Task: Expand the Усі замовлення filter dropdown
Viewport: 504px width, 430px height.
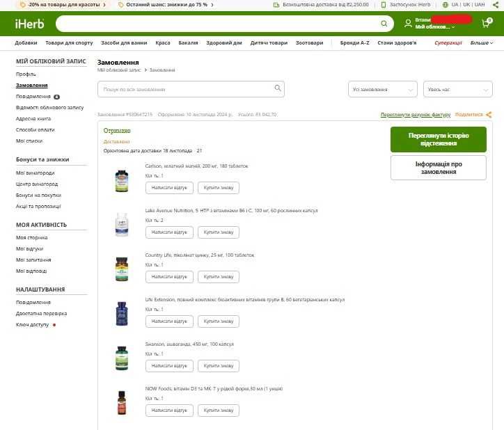Action: click(382, 89)
